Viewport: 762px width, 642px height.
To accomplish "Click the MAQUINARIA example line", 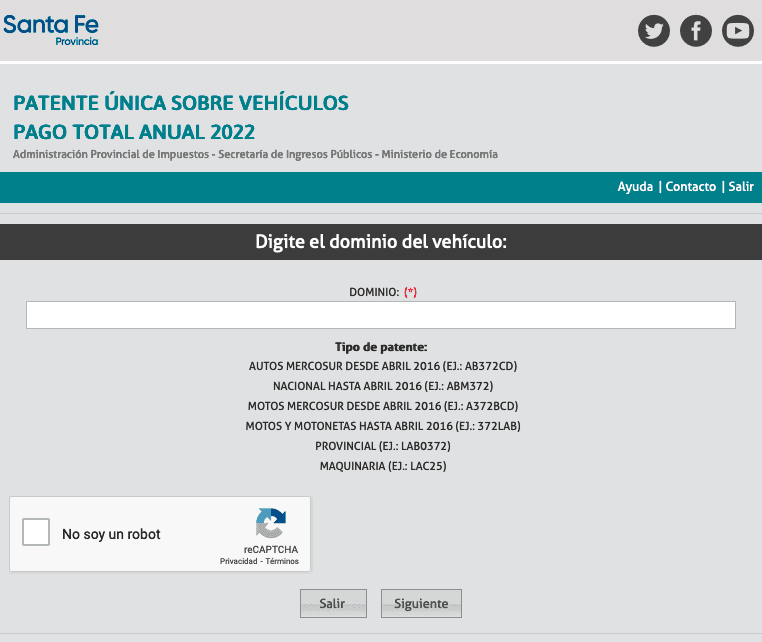I will point(382,466).
